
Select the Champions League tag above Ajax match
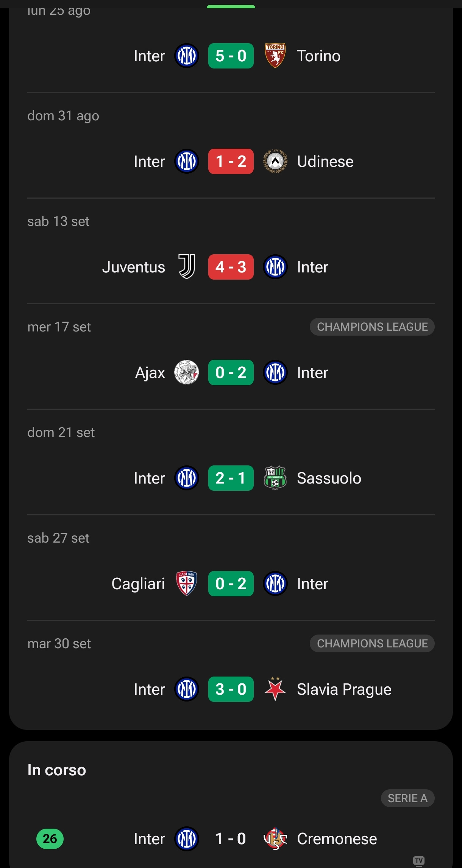(372, 327)
